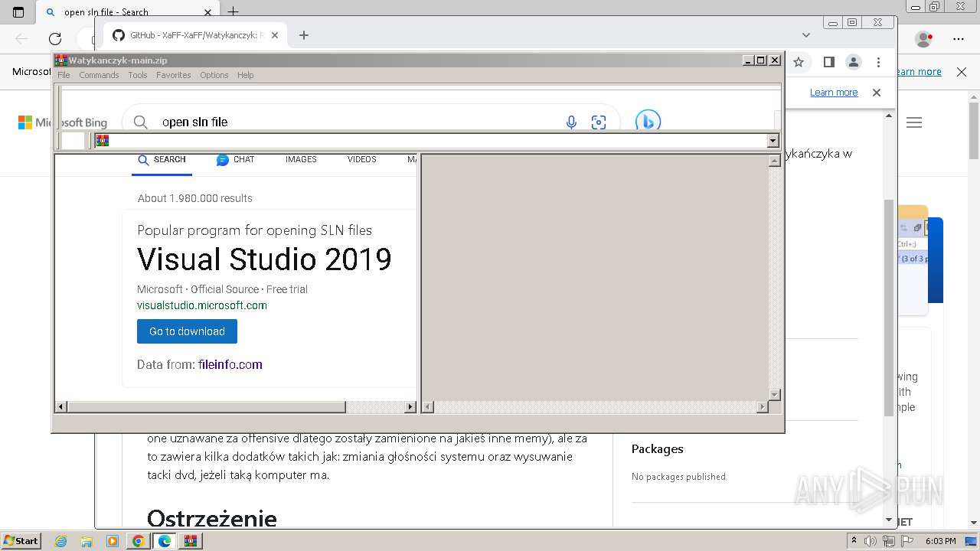Open the Commands menu in WinRAR
Image resolution: width=980 pixels, height=551 pixels.
pos(99,75)
